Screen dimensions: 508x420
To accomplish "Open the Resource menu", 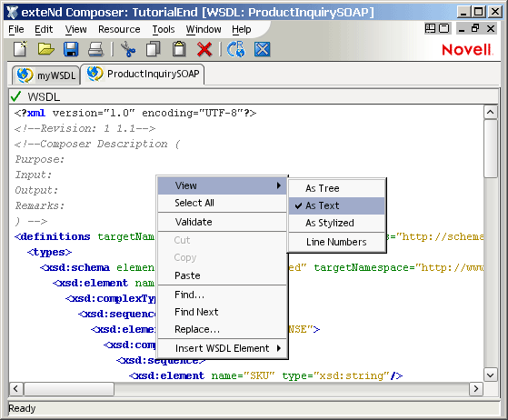I will coord(119,29).
